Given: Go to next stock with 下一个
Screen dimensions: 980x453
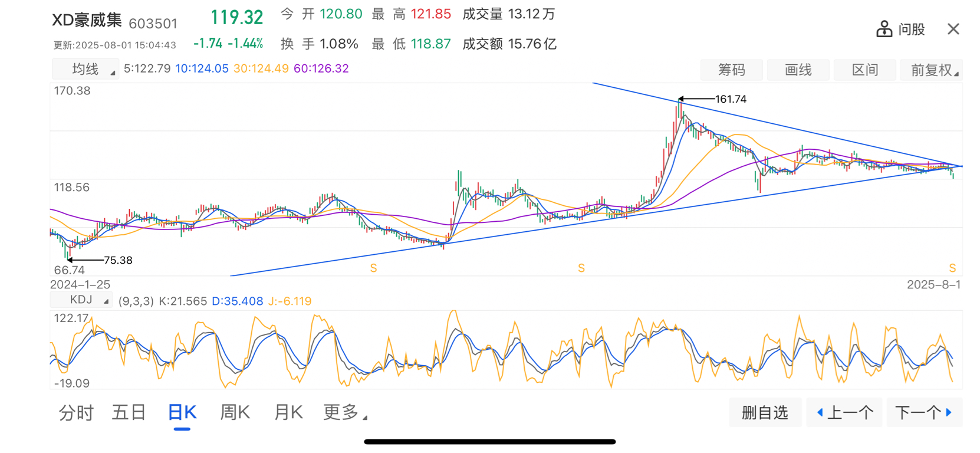Looking at the screenshot, I should click(924, 412).
